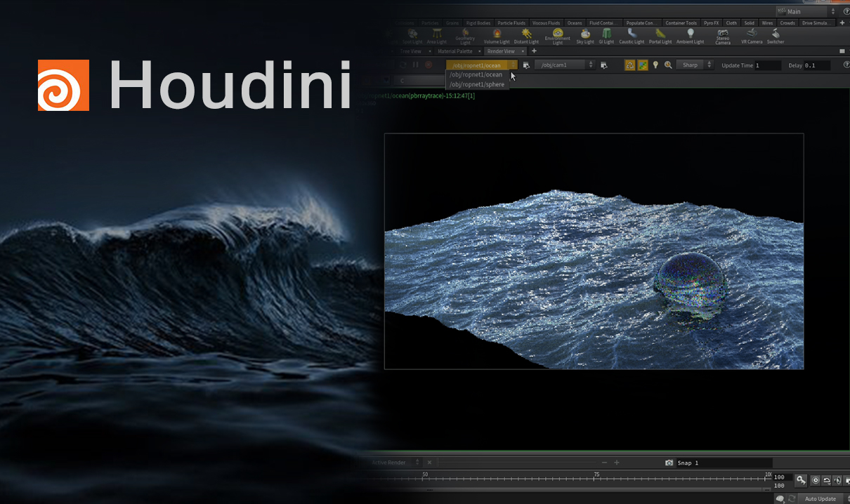Select the Distant Light shelf tool
The image size is (850, 504).
click(526, 36)
